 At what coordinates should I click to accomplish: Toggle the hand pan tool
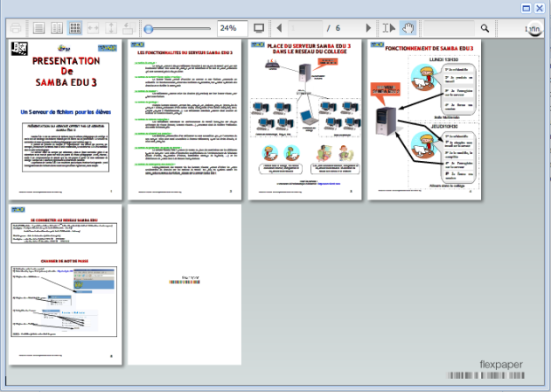pos(408,28)
